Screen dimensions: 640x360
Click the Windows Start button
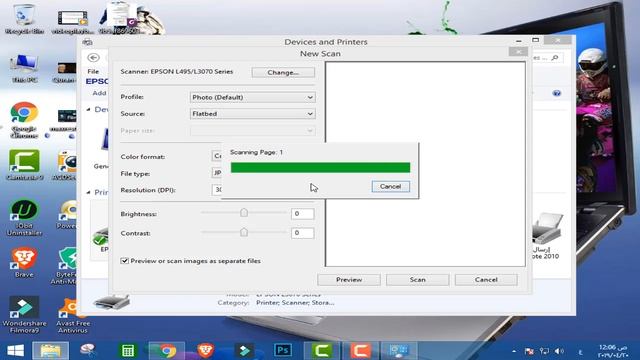point(16,351)
